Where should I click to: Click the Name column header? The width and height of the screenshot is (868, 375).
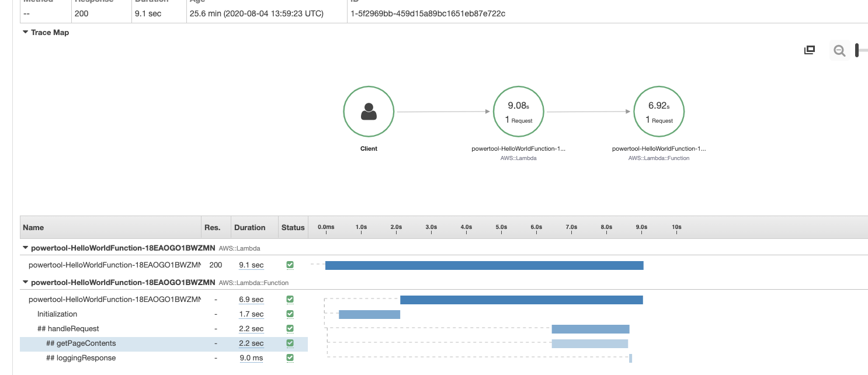[34, 227]
